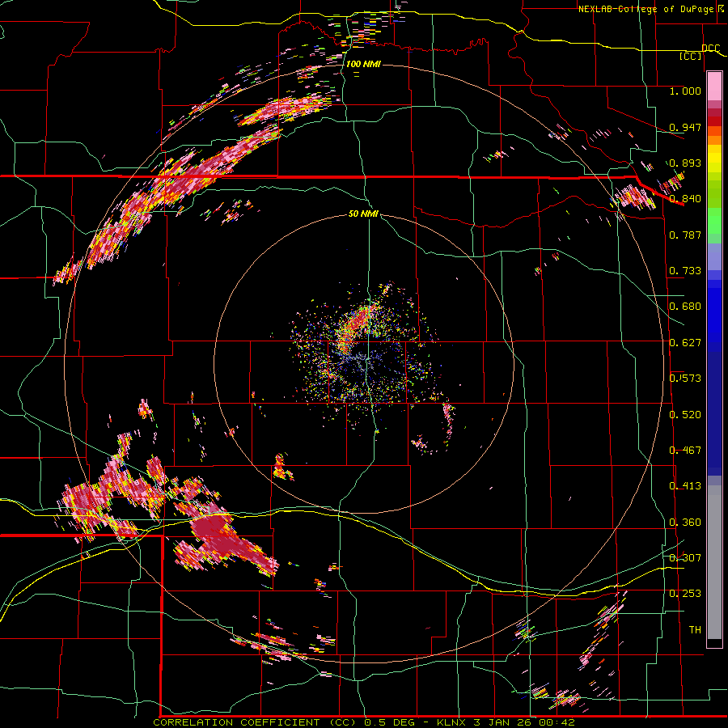Select the 0.787 scale value
Viewport: 728px width, 728px height.
point(685,235)
